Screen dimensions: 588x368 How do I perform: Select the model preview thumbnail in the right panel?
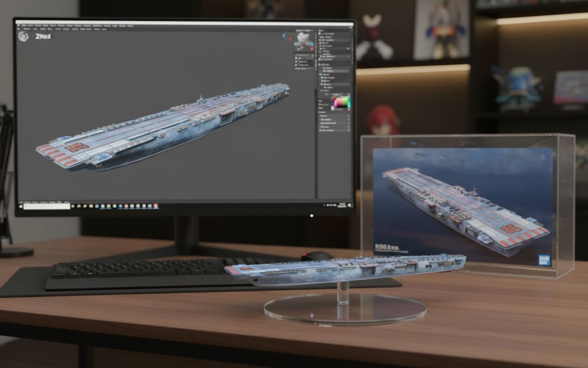(x=304, y=41)
